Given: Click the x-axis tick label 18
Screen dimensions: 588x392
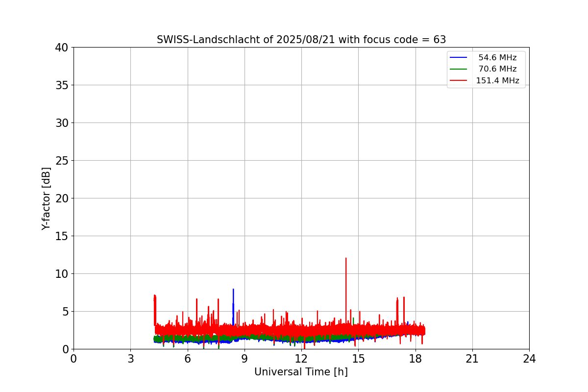Looking at the screenshot, I should tap(416, 359).
